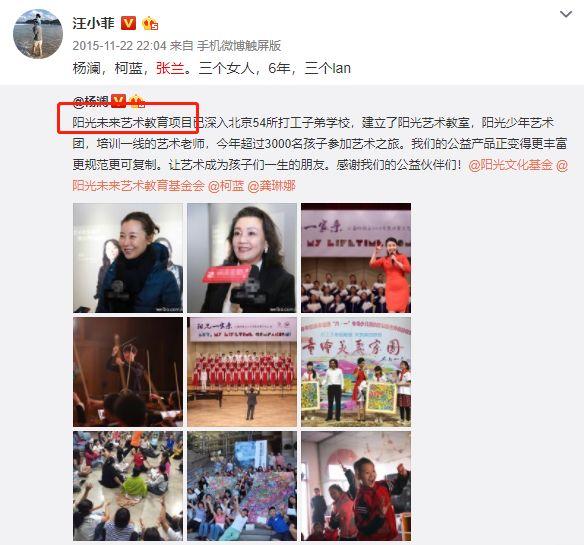The image size is (584, 545).
Task: Open the red 张兰 link in the post
Action: point(170,68)
